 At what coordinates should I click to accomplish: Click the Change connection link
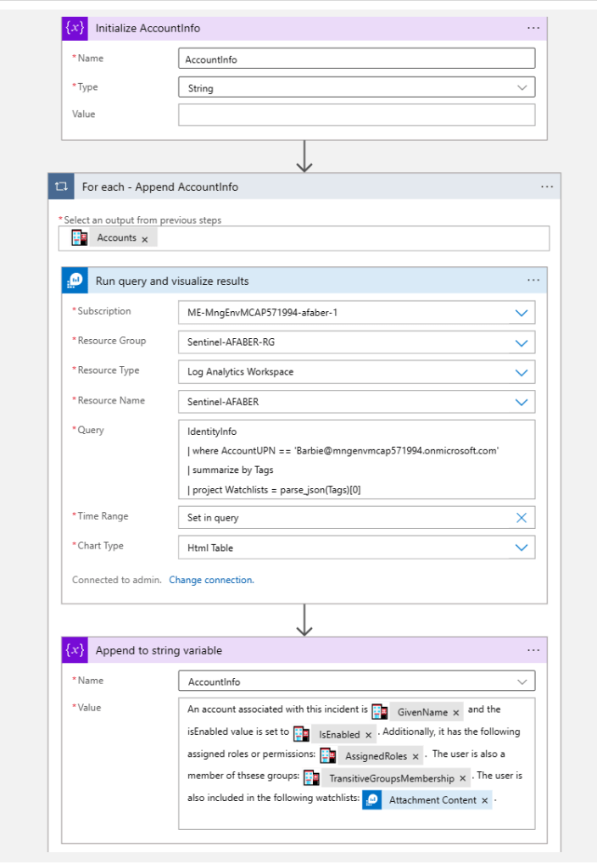[x=211, y=580]
